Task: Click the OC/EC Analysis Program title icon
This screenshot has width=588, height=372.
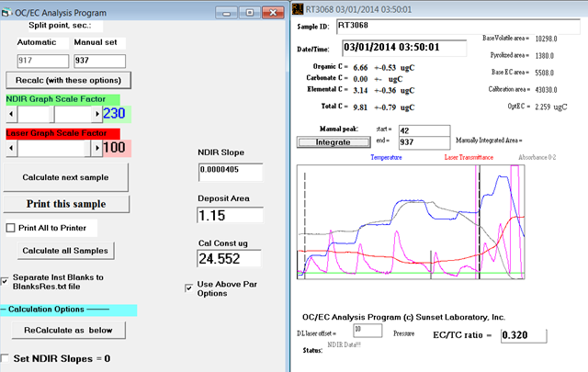Action: click(x=6, y=12)
